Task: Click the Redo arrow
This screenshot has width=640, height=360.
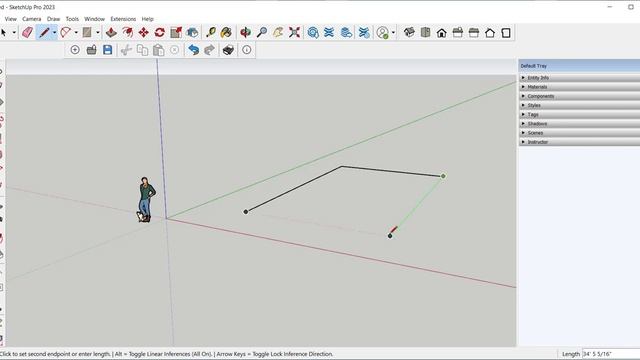Action: pyautogui.click(x=209, y=50)
